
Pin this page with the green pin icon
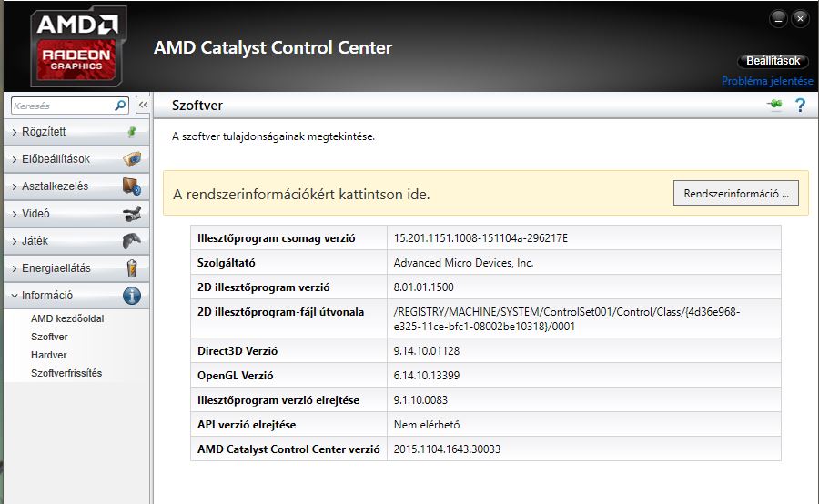pyautogui.click(x=774, y=105)
